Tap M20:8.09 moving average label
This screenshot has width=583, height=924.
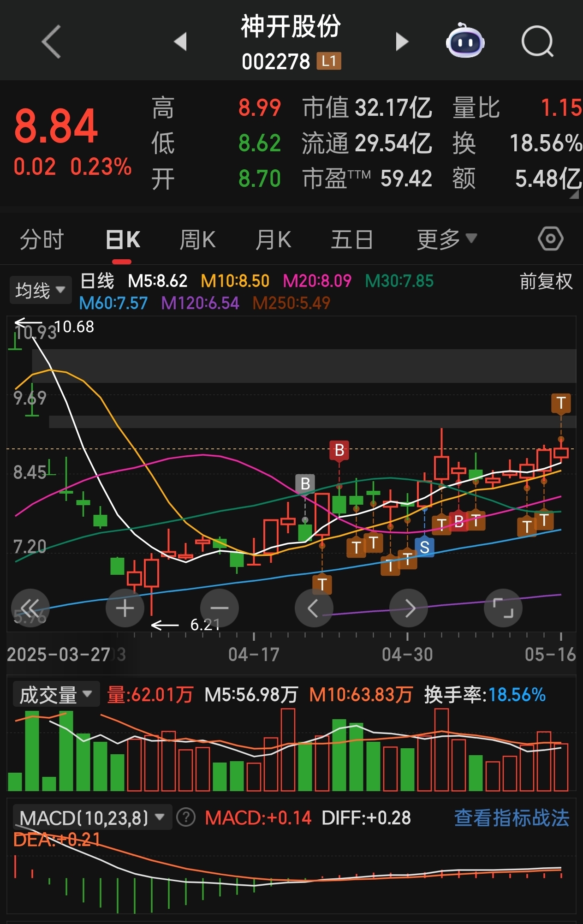(x=317, y=281)
